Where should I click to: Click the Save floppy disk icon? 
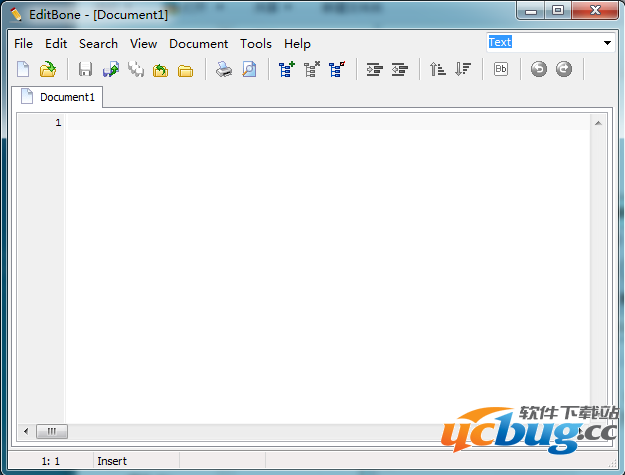[x=86, y=70]
